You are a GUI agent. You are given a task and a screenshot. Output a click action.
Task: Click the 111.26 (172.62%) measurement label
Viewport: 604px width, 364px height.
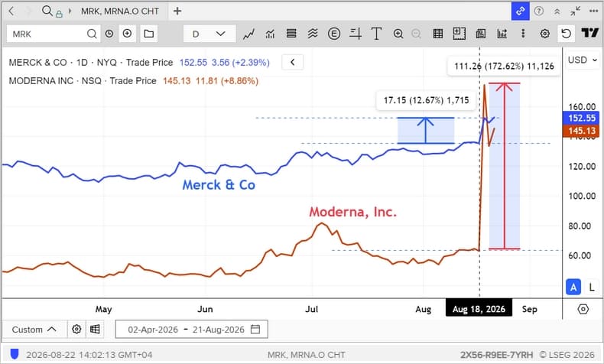coord(504,67)
